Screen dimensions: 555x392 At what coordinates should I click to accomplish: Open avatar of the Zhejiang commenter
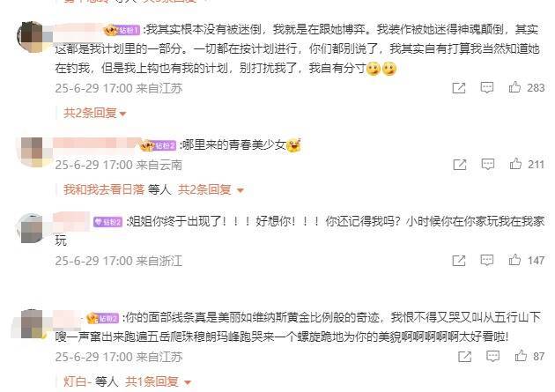point(32,228)
